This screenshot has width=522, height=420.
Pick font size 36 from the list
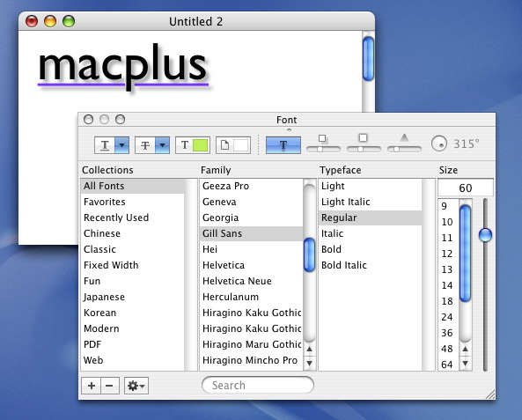click(x=448, y=333)
